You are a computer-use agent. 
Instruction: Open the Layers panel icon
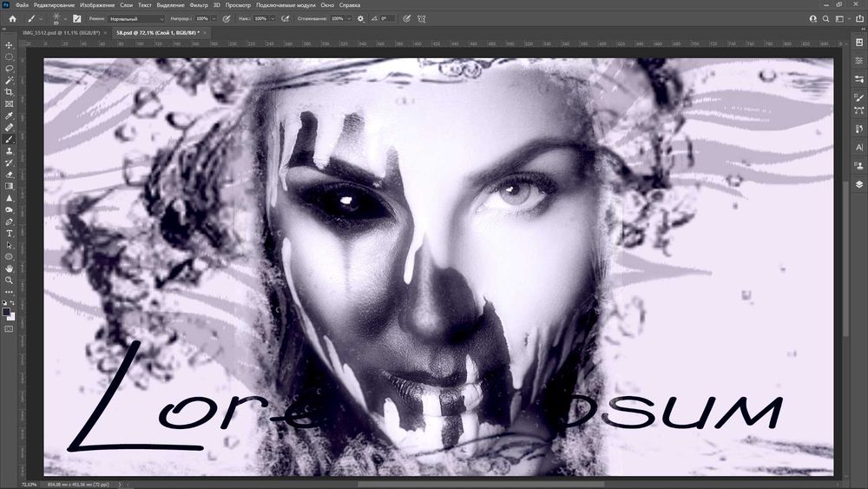tap(859, 184)
